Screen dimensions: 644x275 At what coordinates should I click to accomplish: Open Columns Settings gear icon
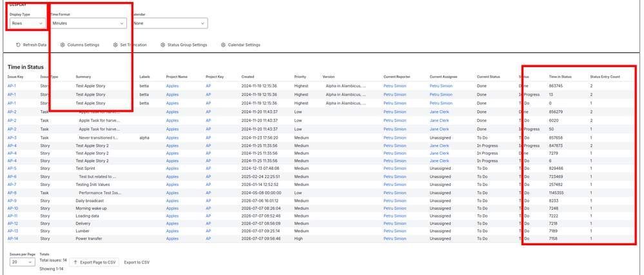click(63, 45)
